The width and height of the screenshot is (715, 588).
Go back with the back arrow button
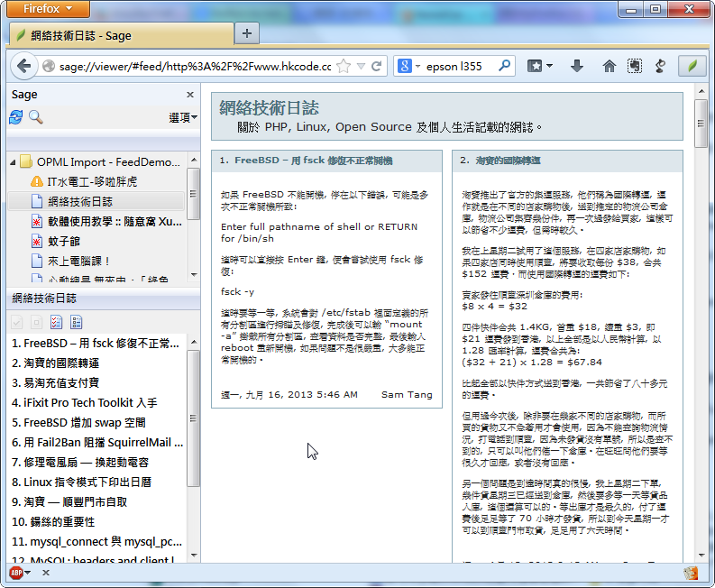(x=23, y=66)
